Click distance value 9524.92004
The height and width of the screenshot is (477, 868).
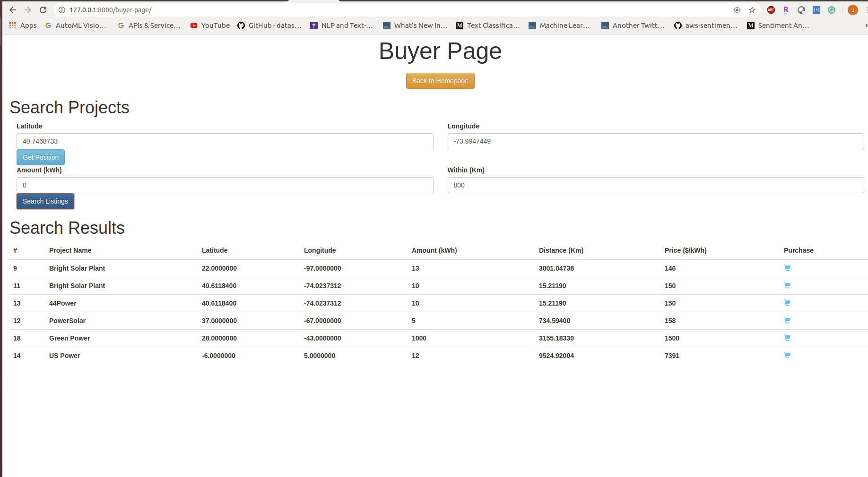point(556,356)
